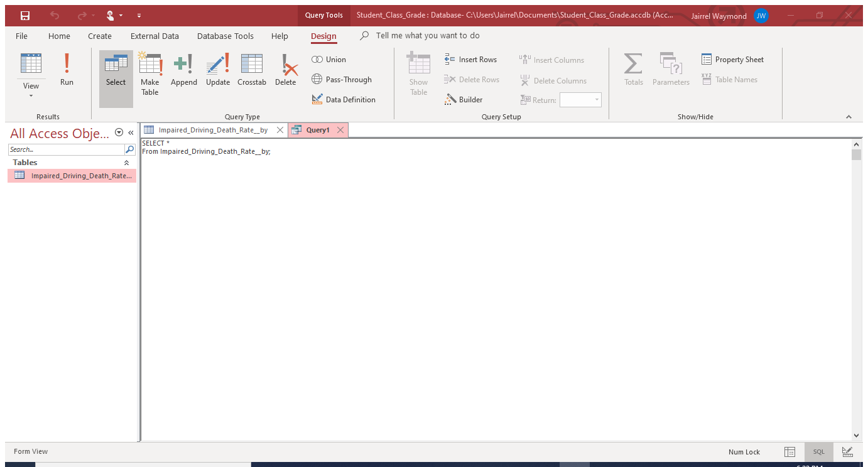Switch to SQL view in status bar
The image size is (868, 467).
tap(818, 452)
